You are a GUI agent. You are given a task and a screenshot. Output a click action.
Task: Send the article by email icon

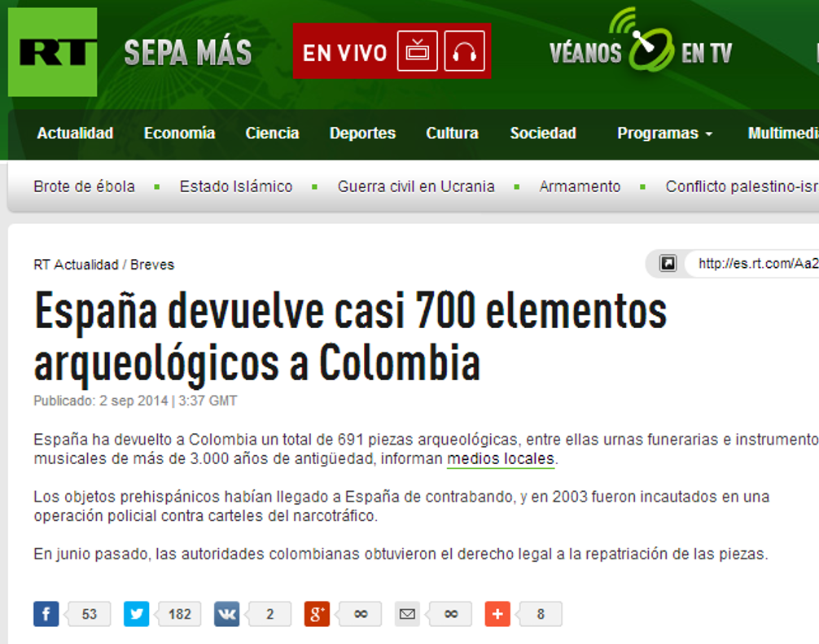(407, 614)
